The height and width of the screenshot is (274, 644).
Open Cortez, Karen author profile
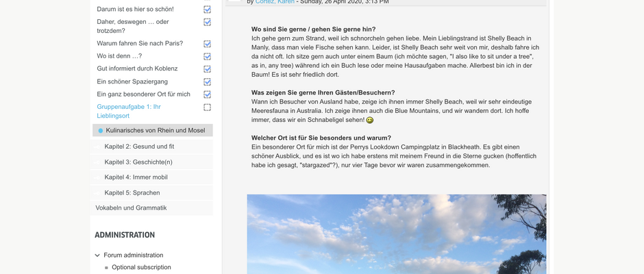[x=275, y=2]
